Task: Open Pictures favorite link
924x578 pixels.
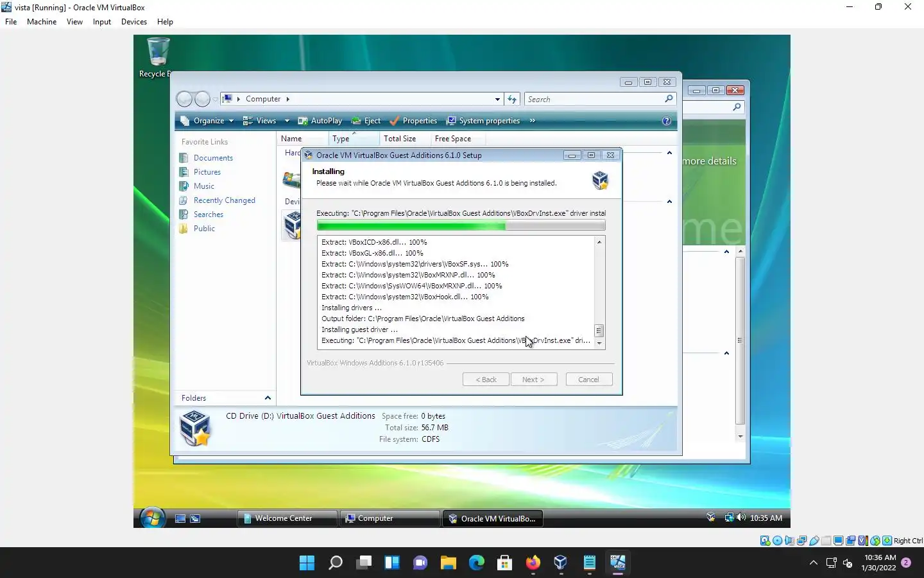Action: click(207, 172)
